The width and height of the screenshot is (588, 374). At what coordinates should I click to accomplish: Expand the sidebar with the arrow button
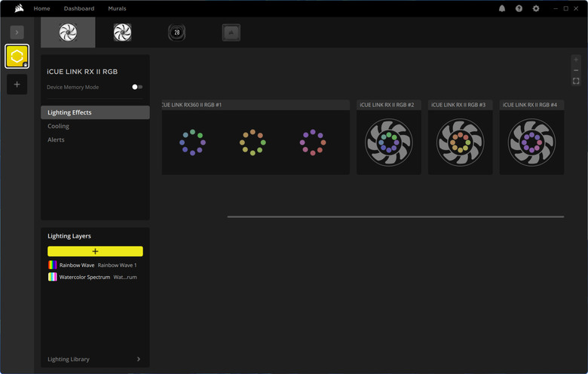pos(17,32)
